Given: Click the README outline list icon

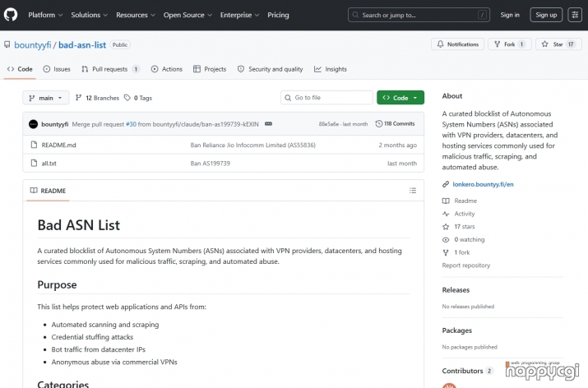Looking at the screenshot, I should (x=412, y=191).
